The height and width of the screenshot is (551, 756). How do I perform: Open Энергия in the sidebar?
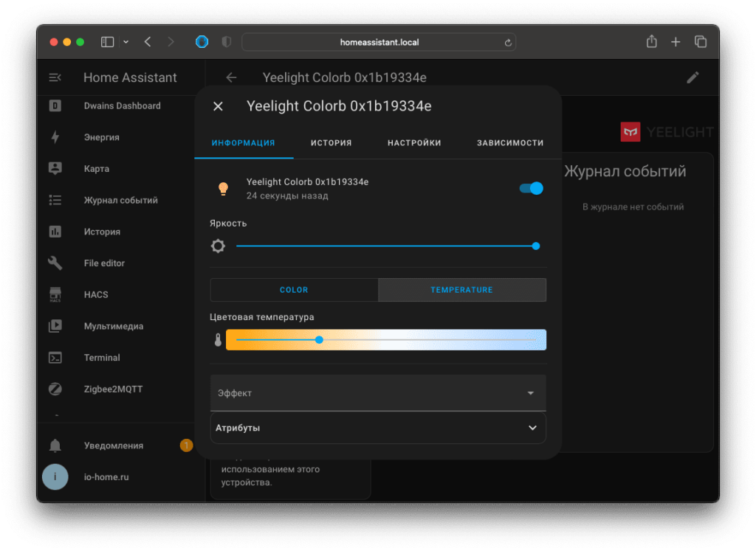click(x=101, y=137)
